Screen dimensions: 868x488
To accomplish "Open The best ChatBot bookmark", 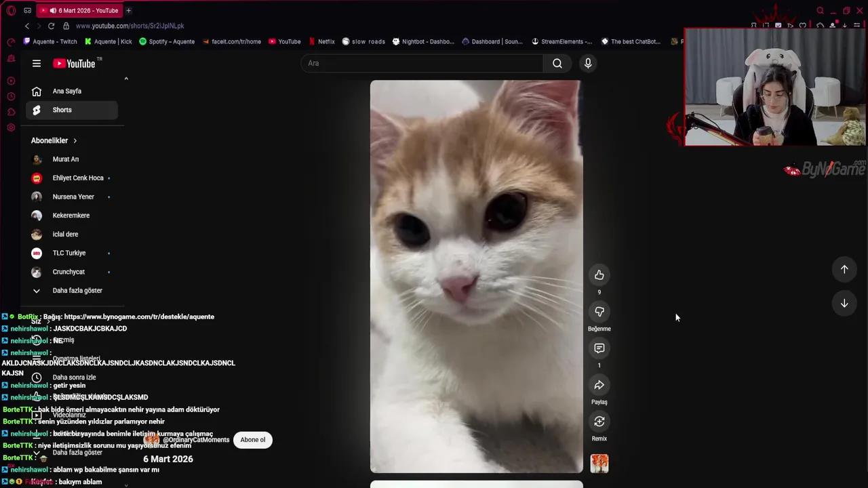I will point(631,41).
